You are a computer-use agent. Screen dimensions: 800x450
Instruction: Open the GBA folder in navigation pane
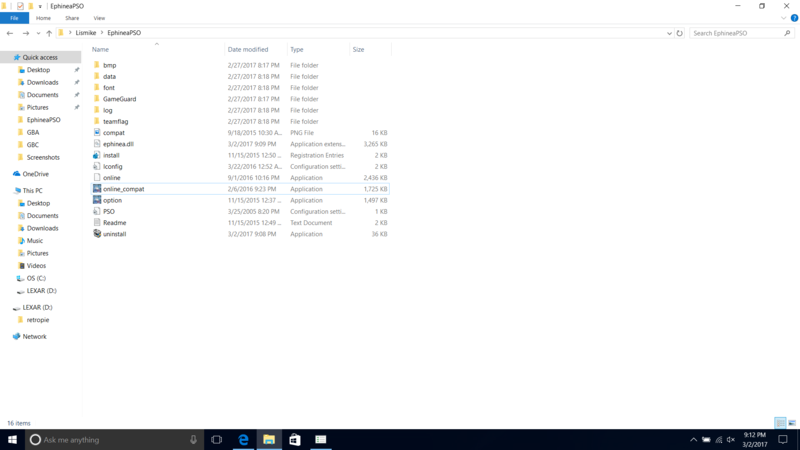point(33,132)
